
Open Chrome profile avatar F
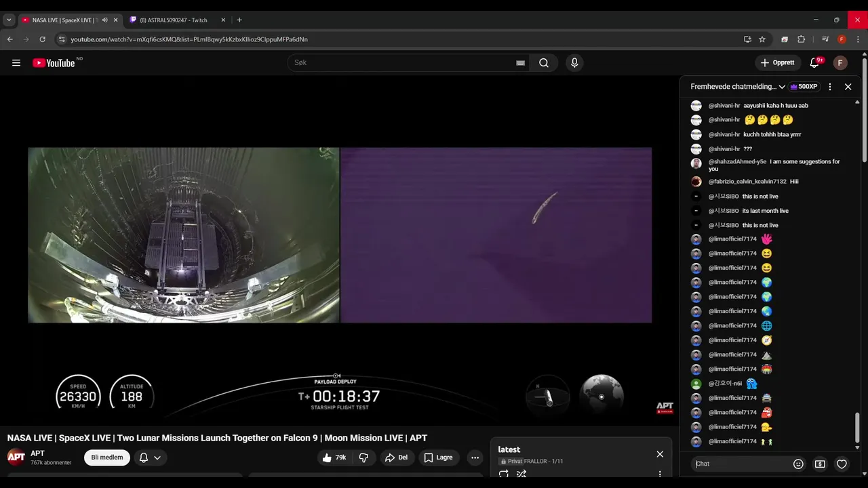click(842, 39)
